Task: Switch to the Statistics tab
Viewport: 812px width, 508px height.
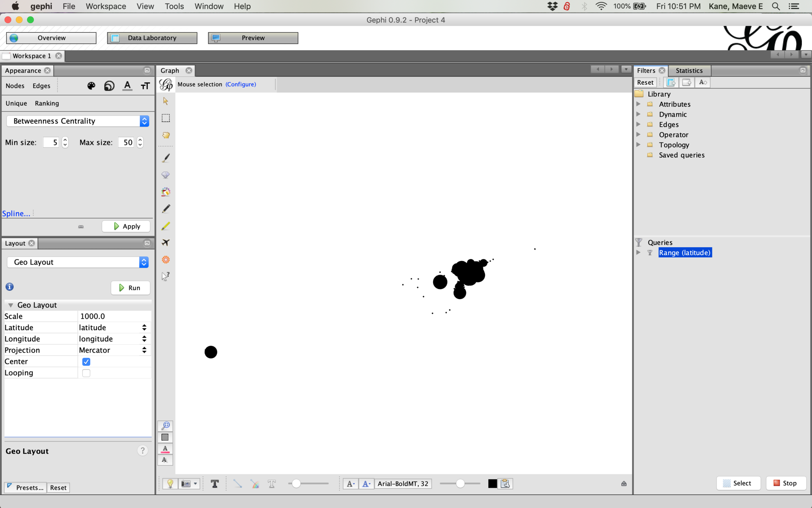Action: pos(689,70)
